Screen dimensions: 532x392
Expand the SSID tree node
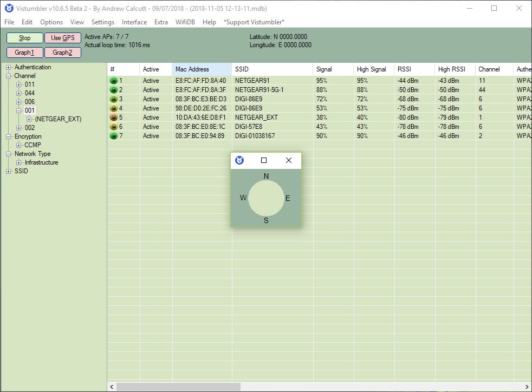coord(9,171)
